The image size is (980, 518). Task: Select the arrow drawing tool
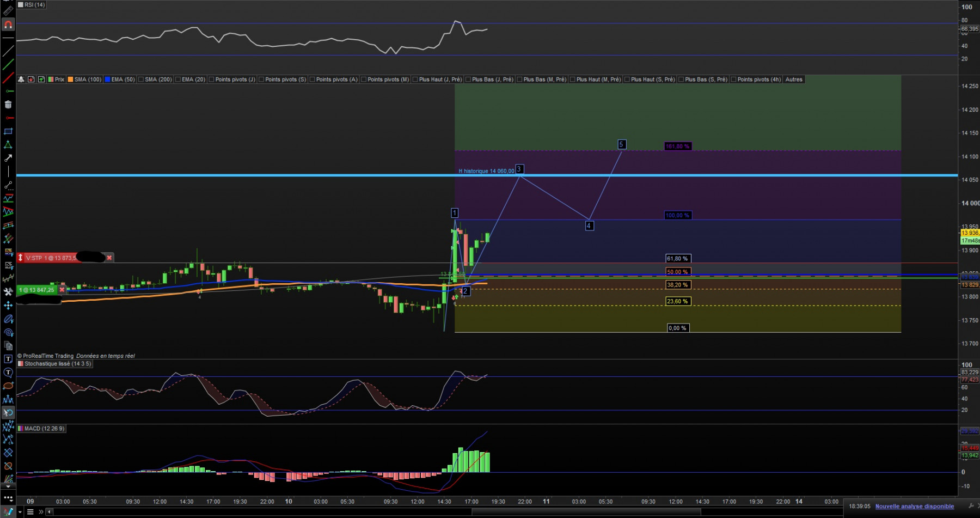tap(8, 158)
